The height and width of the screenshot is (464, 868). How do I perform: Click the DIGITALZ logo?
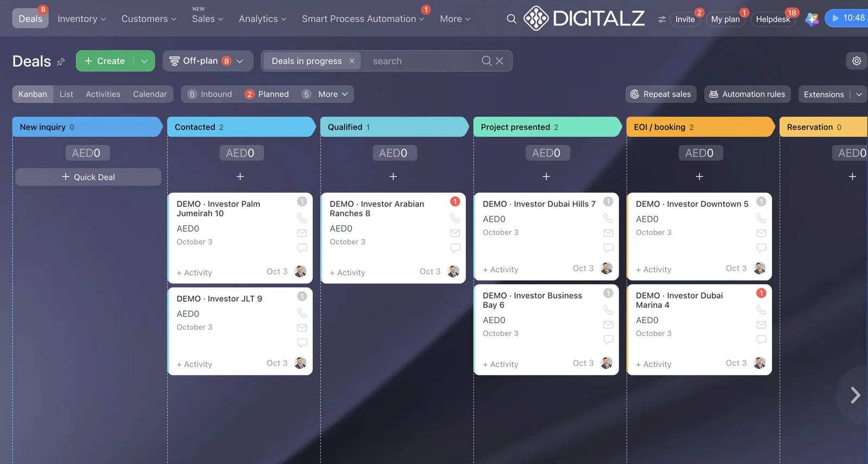tap(584, 18)
